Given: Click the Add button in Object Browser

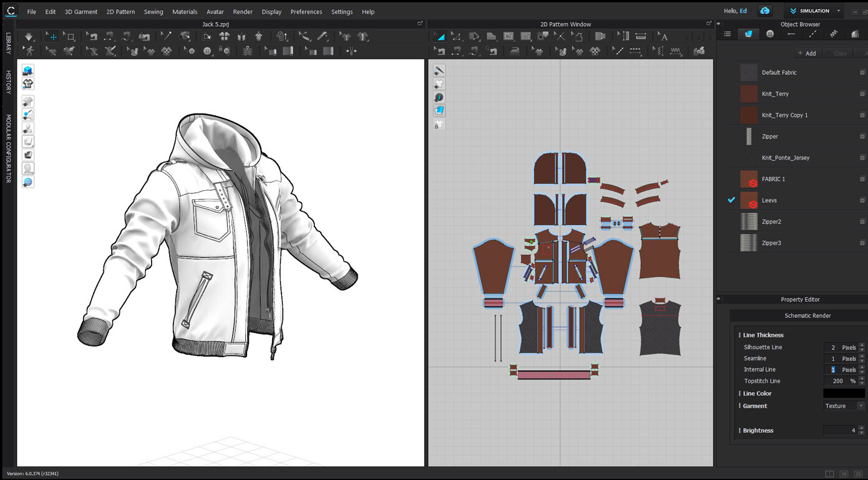Looking at the screenshot, I should (x=807, y=53).
